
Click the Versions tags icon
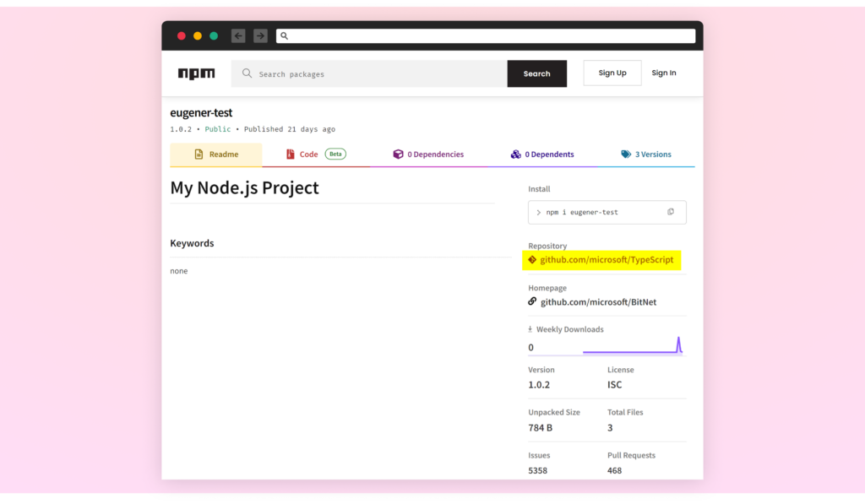pos(626,154)
